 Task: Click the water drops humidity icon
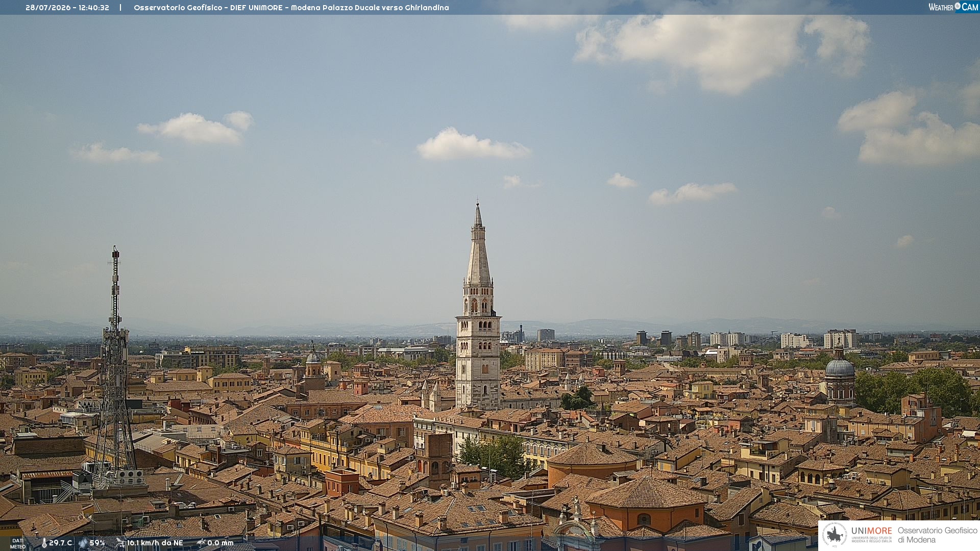tap(83, 543)
